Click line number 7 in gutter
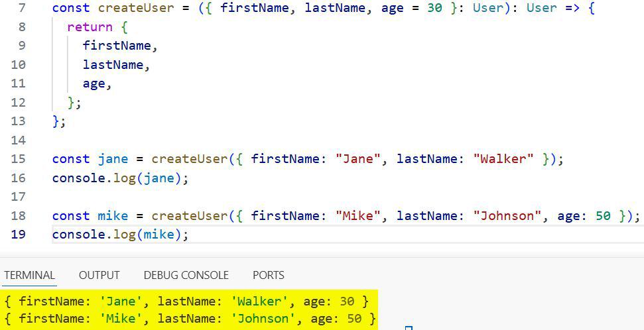Image resolution: width=644 pixels, height=330 pixels. (x=21, y=8)
